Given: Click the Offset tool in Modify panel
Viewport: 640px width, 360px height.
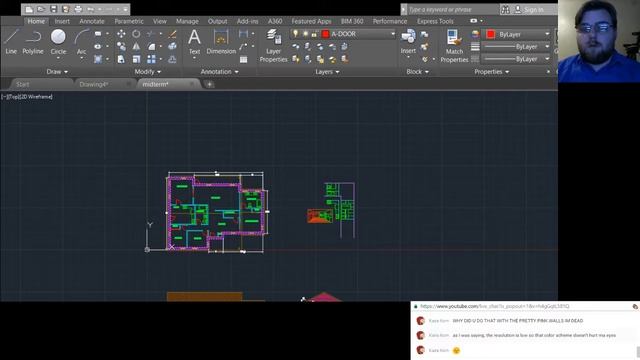Looking at the screenshot, I should coord(172,59).
